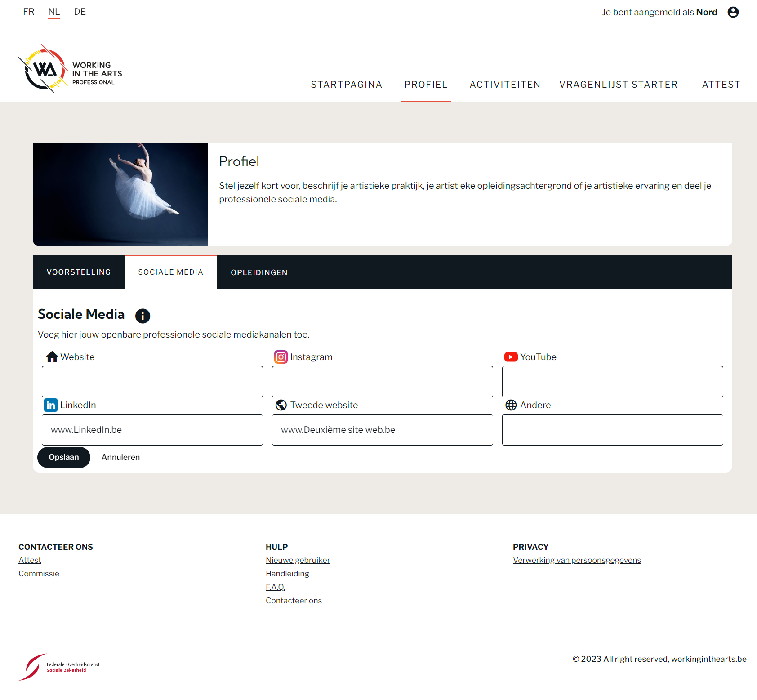Open the Attest navigation item
Viewport: 757px width, 700px height.
(721, 85)
